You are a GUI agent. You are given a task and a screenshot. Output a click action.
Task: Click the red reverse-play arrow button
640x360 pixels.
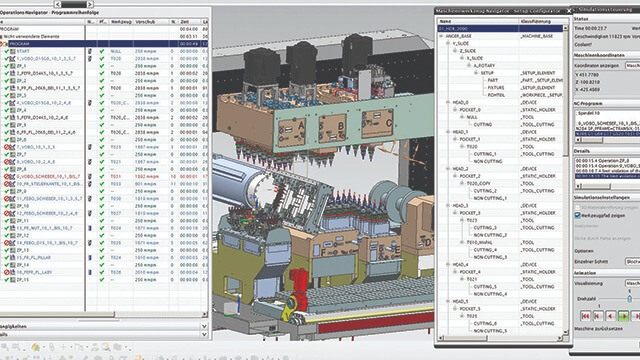(x=611, y=316)
